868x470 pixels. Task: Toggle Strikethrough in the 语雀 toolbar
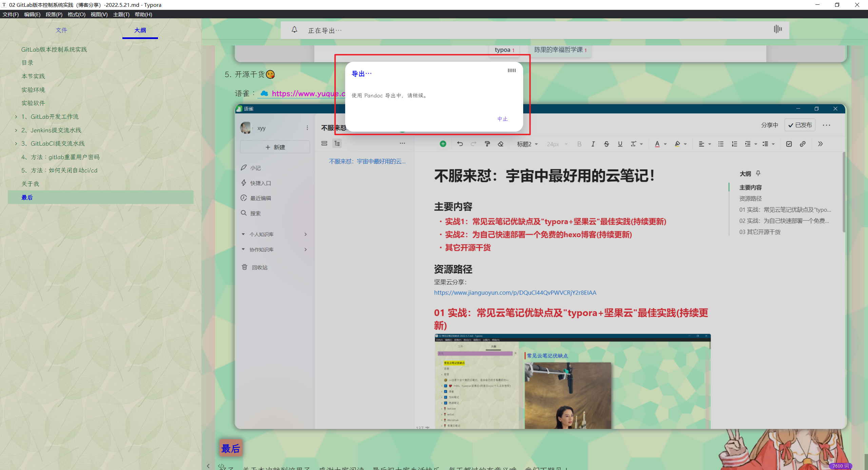pyautogui.click(x=607, y=144)
